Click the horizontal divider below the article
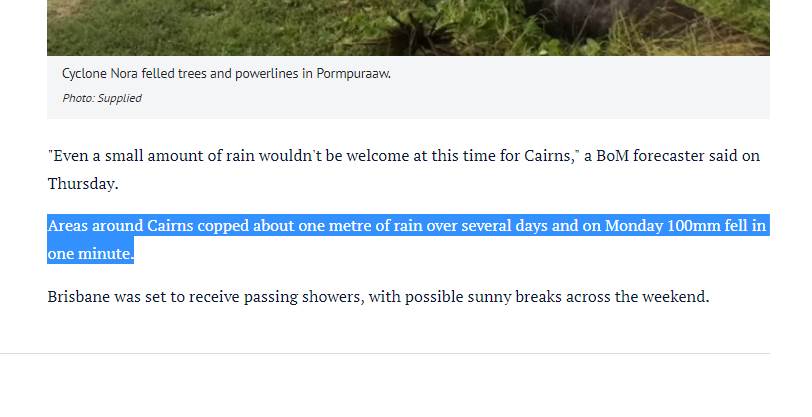This screenshot has width=812, height=417. tap(385, 353)
